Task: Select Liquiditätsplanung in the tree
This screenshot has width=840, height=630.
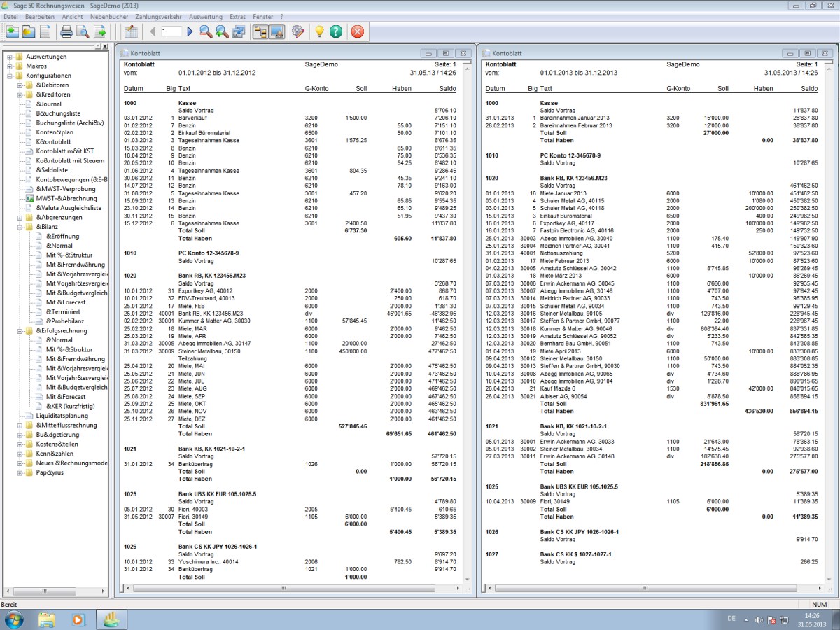Action: (62, 416)
